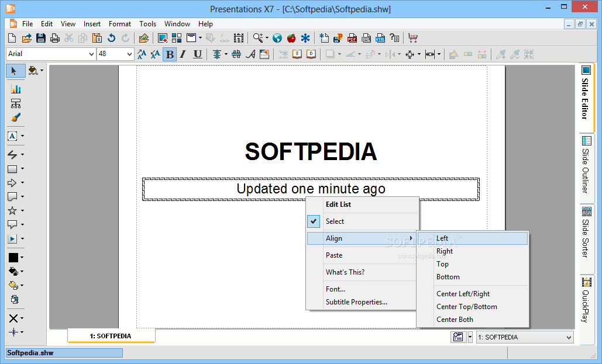Open the justification dropdown arrow
The width and height of the screenshot is (602, 364).
coord(226,54)
